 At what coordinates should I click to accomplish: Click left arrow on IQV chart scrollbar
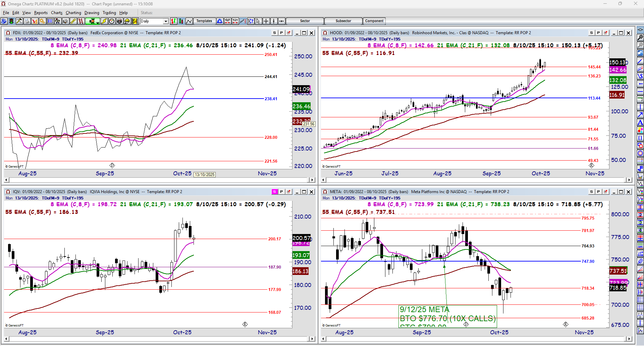(6, 339)
